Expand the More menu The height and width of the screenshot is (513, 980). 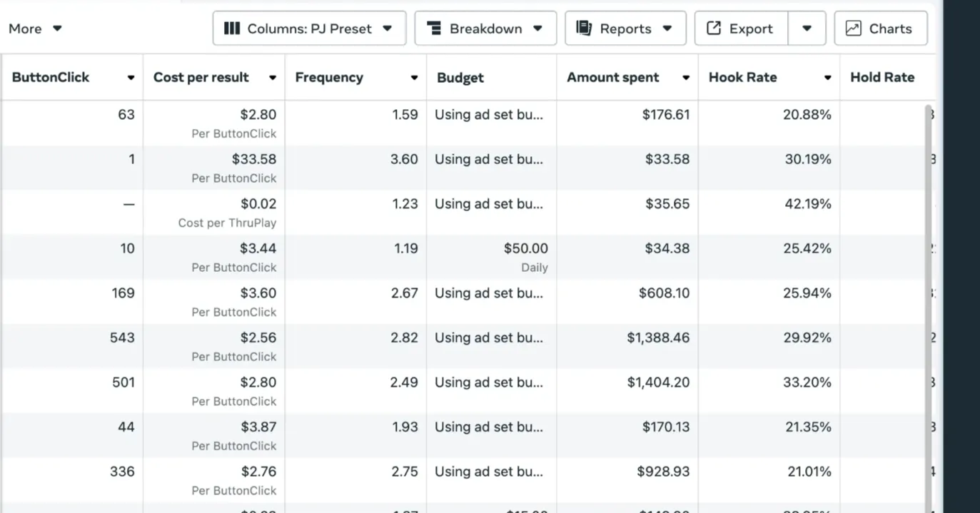pyautogui.click(x=35, y=29)
